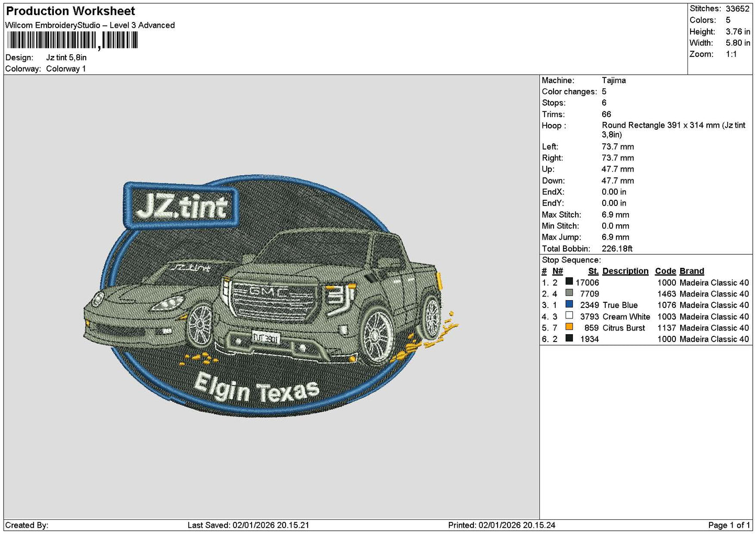Click the Min Stitch value '0.0 mm'
Viewport: 756px width, 534px height.
coord(615,226)
